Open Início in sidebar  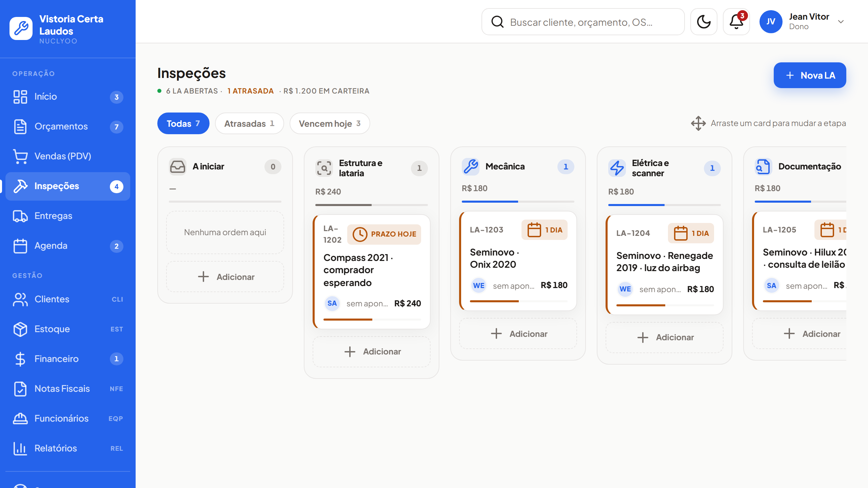tap(68, 97)
